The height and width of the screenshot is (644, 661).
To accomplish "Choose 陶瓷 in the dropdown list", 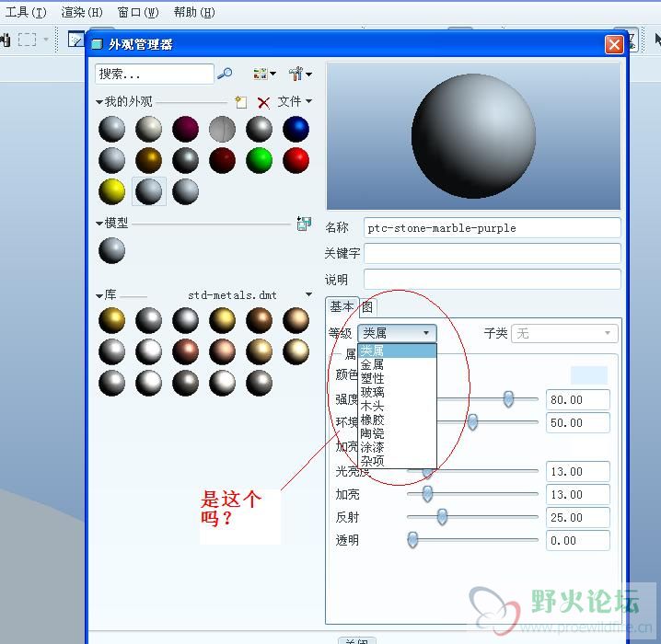I will 397,433.
